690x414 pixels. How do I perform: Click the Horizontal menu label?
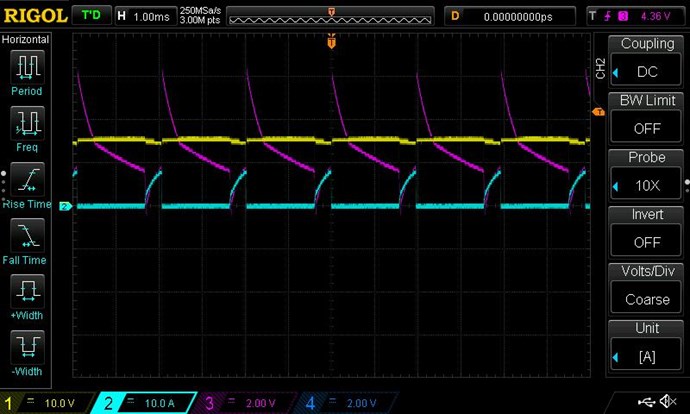tap(25, 39)
